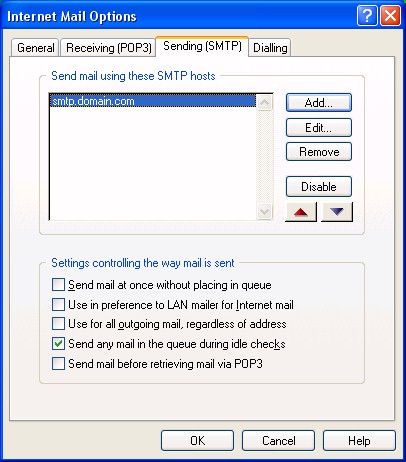Click the question mark help icon in title bar
Screen dimensions: 406x462
tap(367, 16)
